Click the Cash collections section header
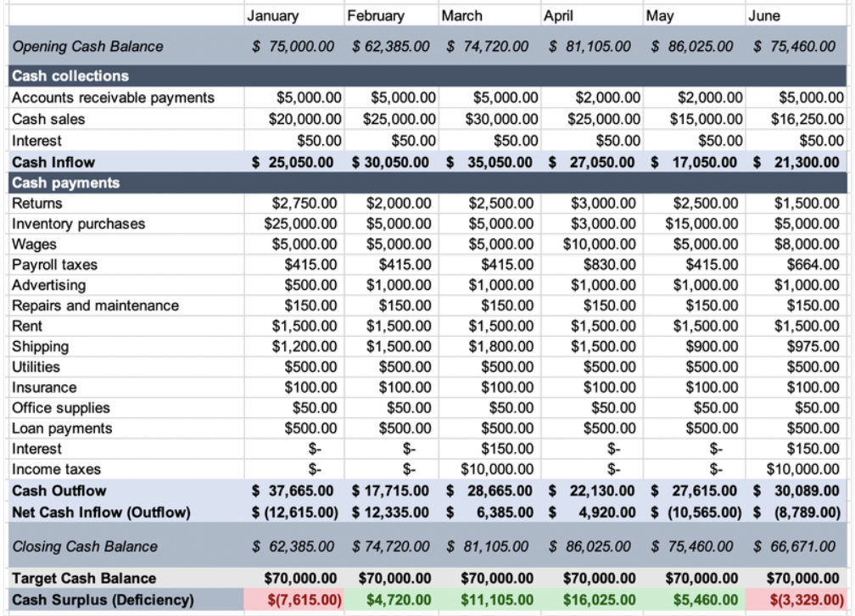This screenshot has width=855, height=616. [70, 76]
